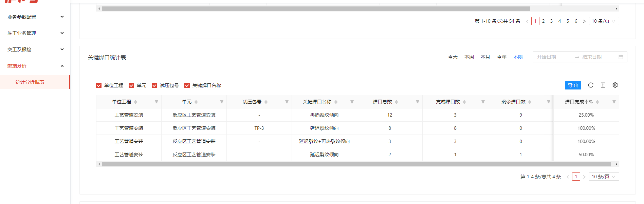Sort by 单位工程 column arrows
This screenshot has width=644, height=204.
[x=136, y=102]
